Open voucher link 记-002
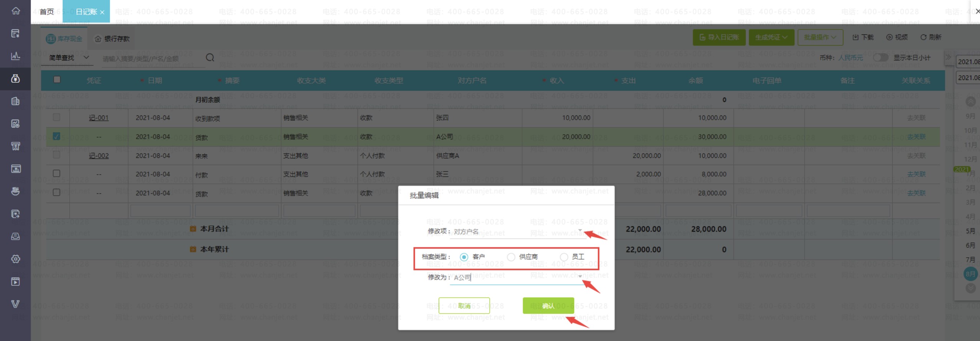The image size is (980, 341). click(99, 156)
